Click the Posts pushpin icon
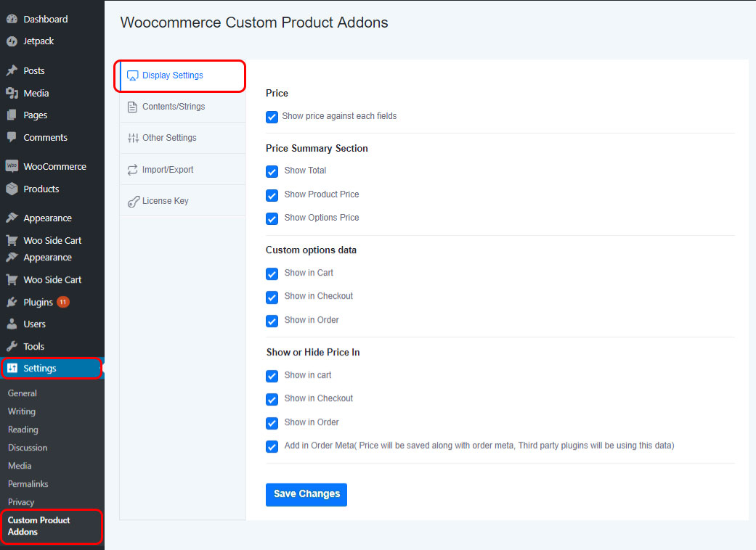The width and height of the screenshot is (756, 550). click(12, 71)
